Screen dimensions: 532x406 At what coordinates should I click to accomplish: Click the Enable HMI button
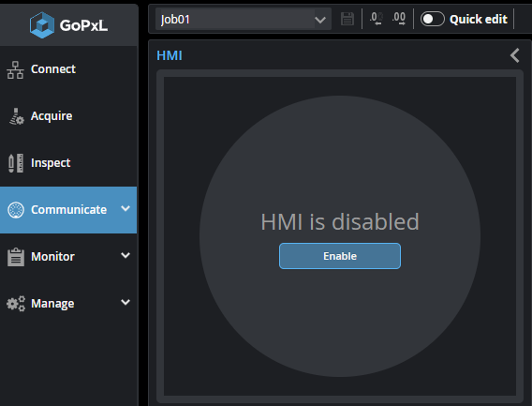click(x=340, y=256)
